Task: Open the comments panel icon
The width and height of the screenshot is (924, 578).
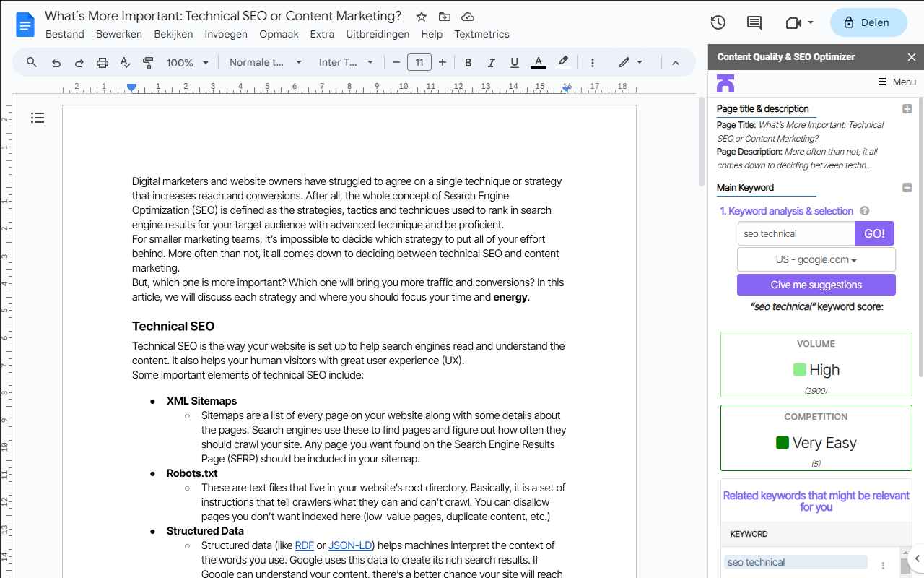Action: 754,22
